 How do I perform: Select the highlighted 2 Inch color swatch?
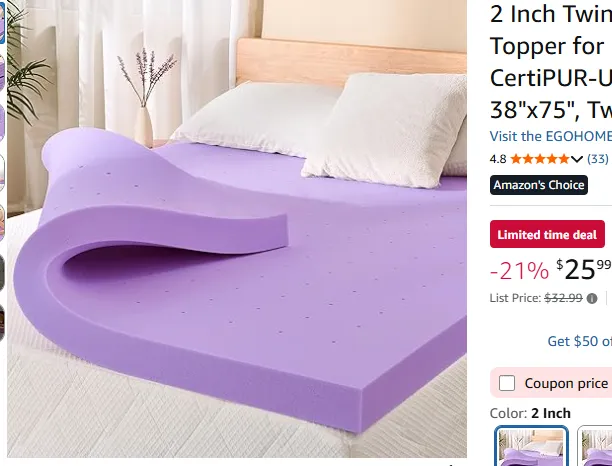tap(531, 446)
